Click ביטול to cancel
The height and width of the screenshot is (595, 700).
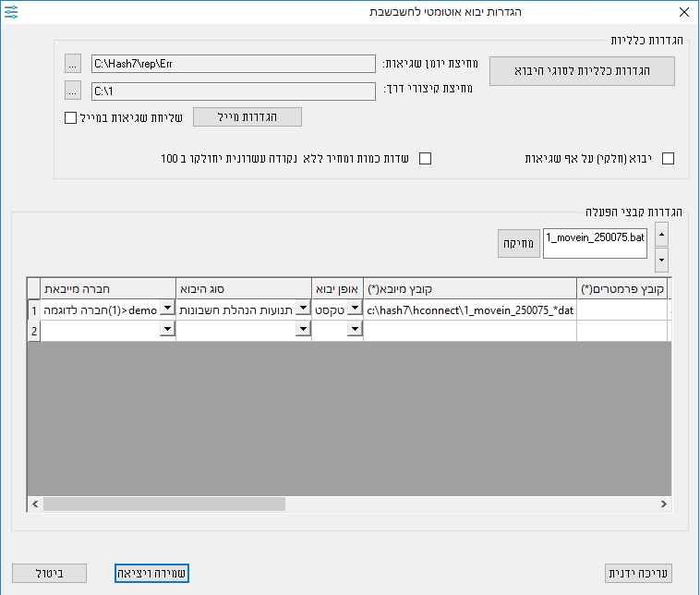click(50, 573)
